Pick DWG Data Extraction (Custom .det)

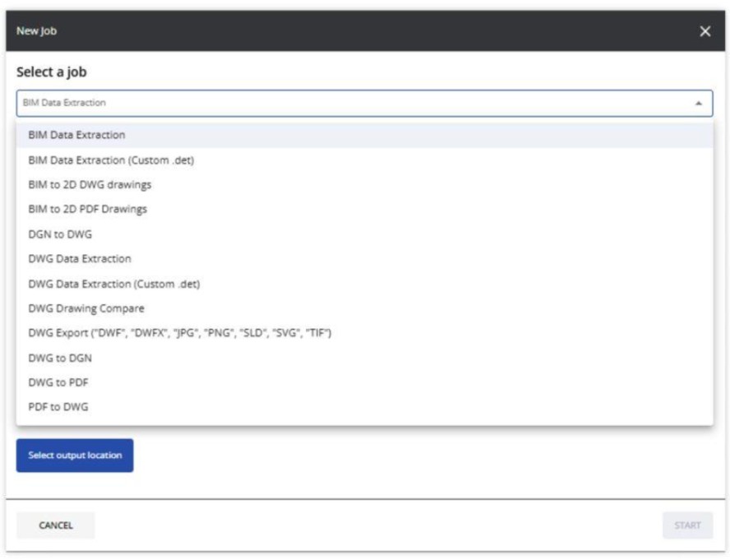click(x=114, y=284)
